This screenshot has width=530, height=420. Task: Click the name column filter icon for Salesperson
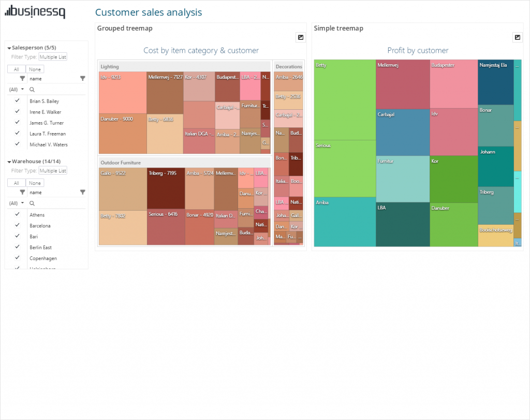82,78
